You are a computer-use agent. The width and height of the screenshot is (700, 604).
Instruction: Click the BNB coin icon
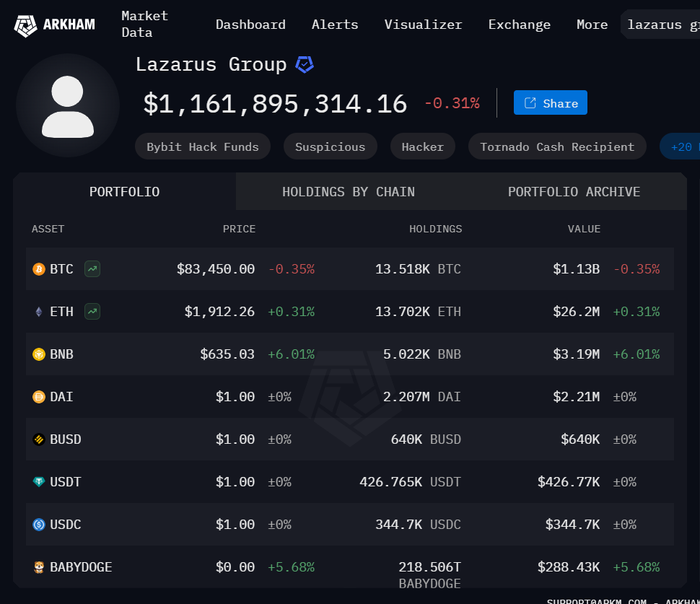(x=39, y=354)
